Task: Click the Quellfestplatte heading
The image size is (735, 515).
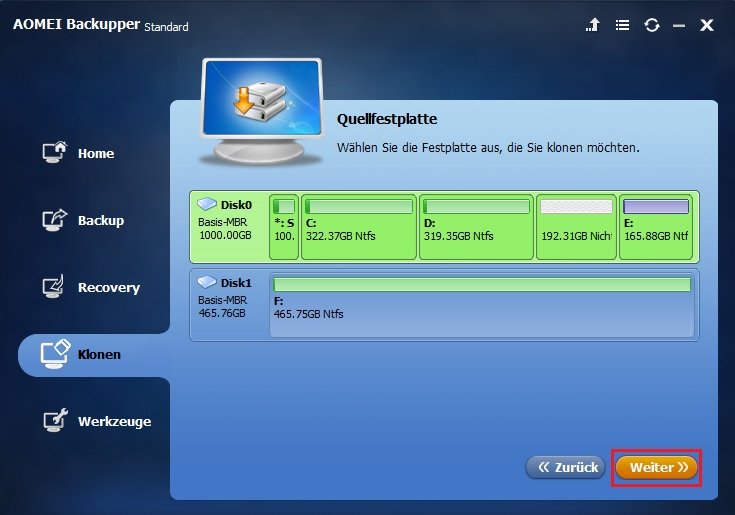Action: pos(387,119)
